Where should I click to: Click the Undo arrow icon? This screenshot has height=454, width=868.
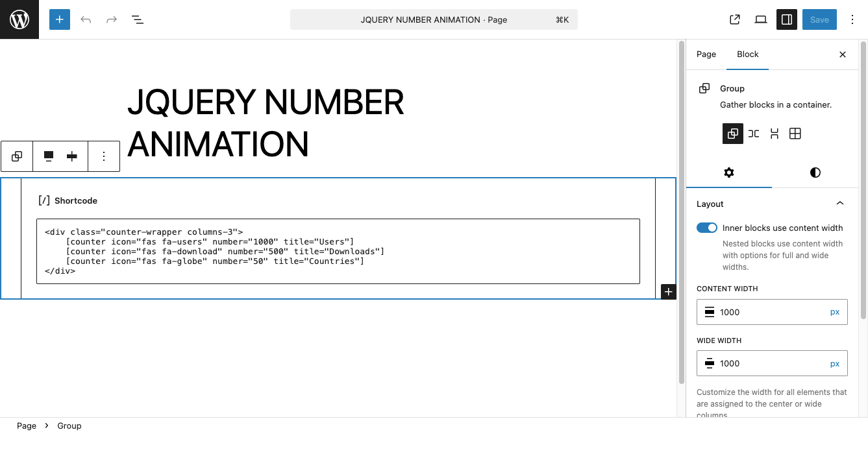coord(86,19)
